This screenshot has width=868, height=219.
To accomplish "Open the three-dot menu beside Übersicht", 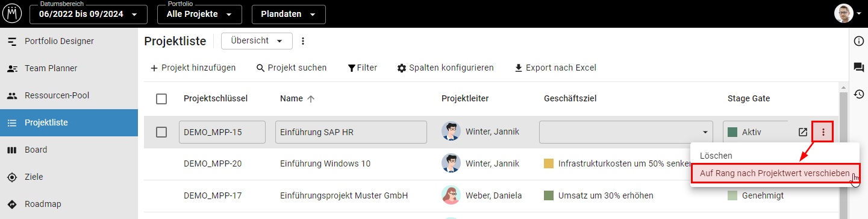I will point(303,41).
